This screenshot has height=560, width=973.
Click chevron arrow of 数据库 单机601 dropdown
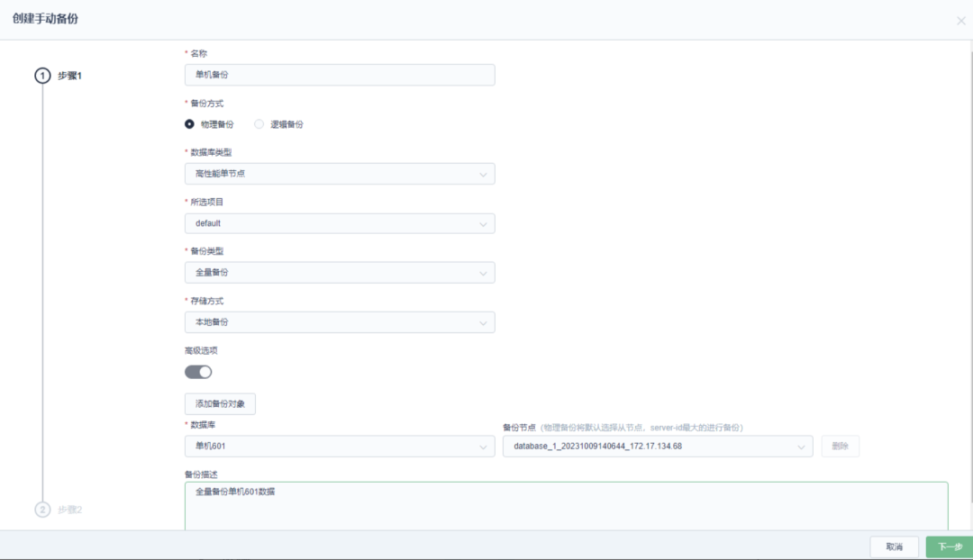(483, 447)
